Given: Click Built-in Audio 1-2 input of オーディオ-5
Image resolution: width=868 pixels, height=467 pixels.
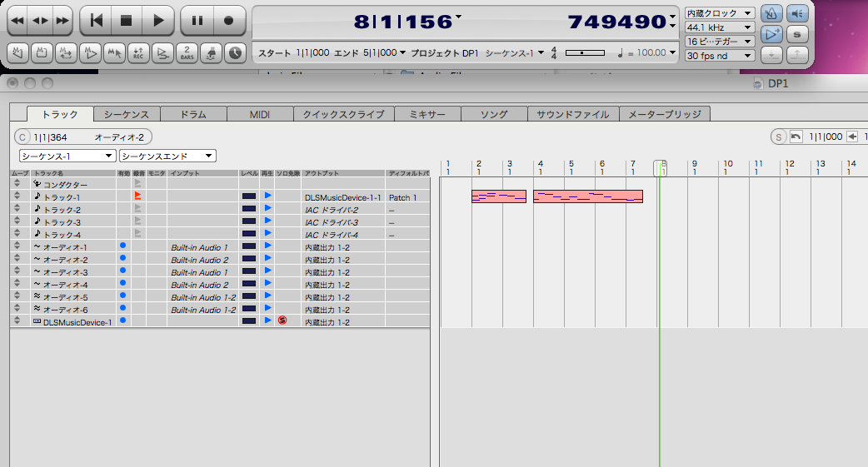Looking at the screenshot, I should 203,297.
